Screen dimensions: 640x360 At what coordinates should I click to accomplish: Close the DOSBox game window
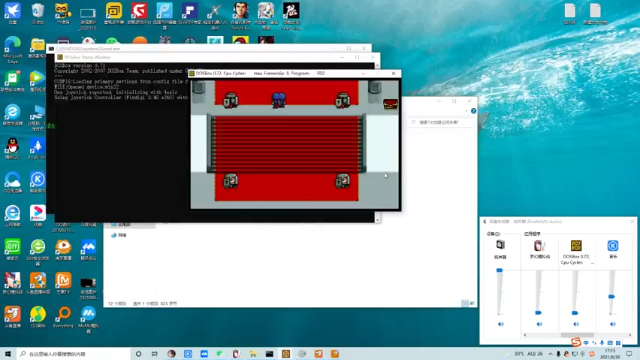point(393,73)
